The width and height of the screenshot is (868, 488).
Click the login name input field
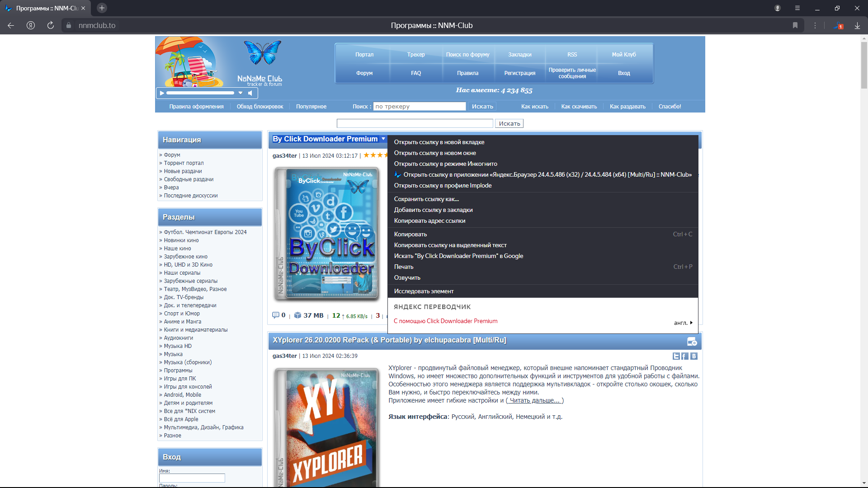(x=192, y=478)
